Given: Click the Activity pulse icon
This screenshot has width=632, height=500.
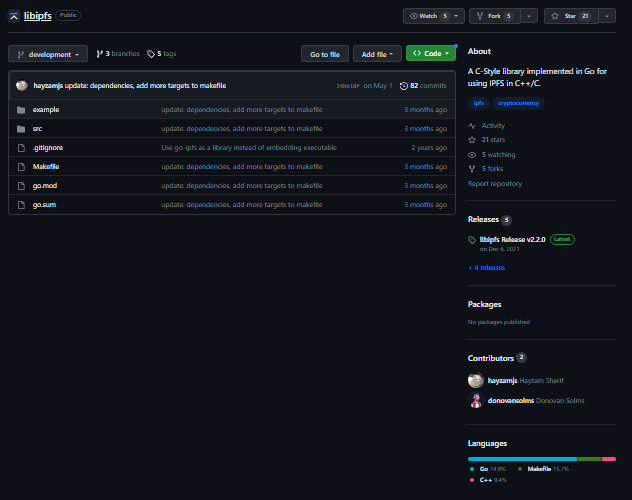Looking at the screenshot, I should click(x=472, y=126).
